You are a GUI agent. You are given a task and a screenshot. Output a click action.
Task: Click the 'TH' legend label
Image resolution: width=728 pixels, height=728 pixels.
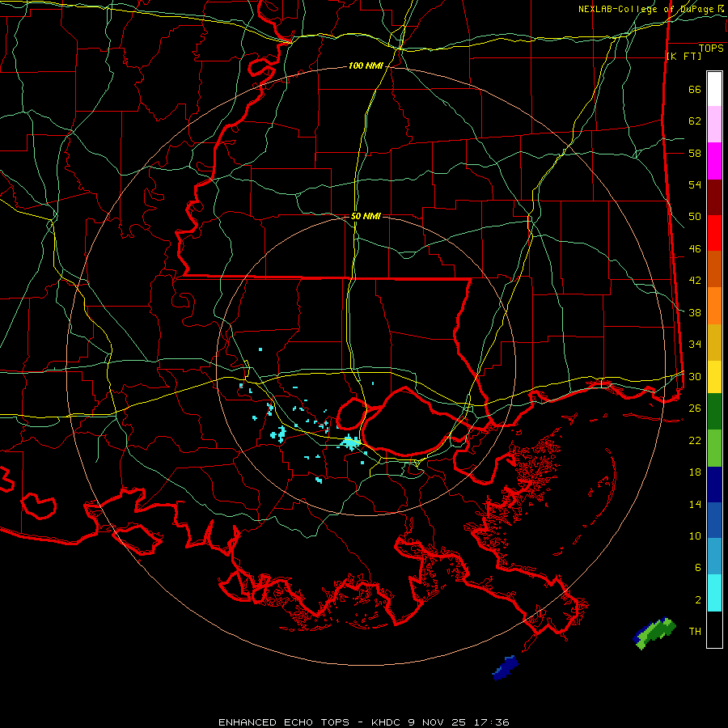pos(695,632)
